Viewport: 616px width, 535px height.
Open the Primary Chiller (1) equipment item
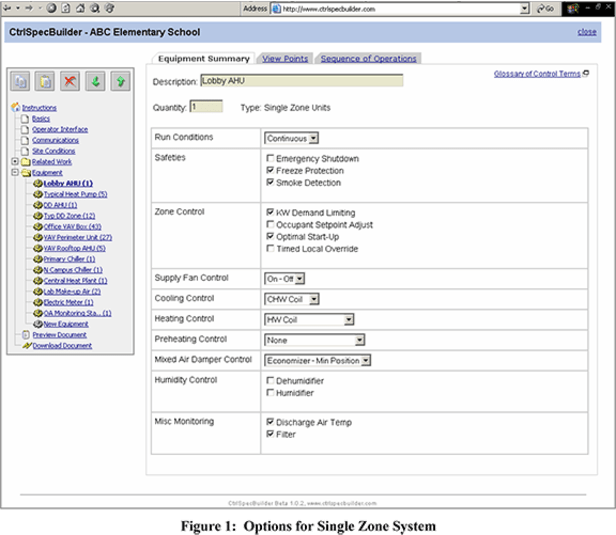tap(73, 259)
